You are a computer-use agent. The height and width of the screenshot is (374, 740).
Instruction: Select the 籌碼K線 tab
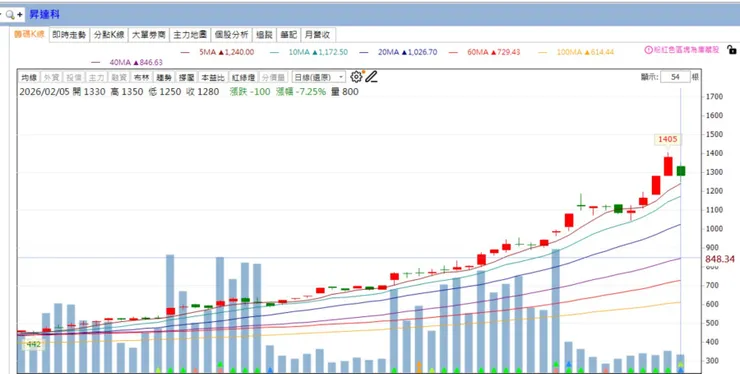(x=29, y=34)
